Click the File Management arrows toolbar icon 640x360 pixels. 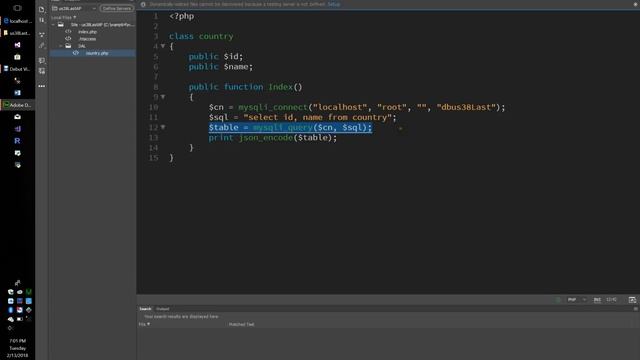point(42,20)
